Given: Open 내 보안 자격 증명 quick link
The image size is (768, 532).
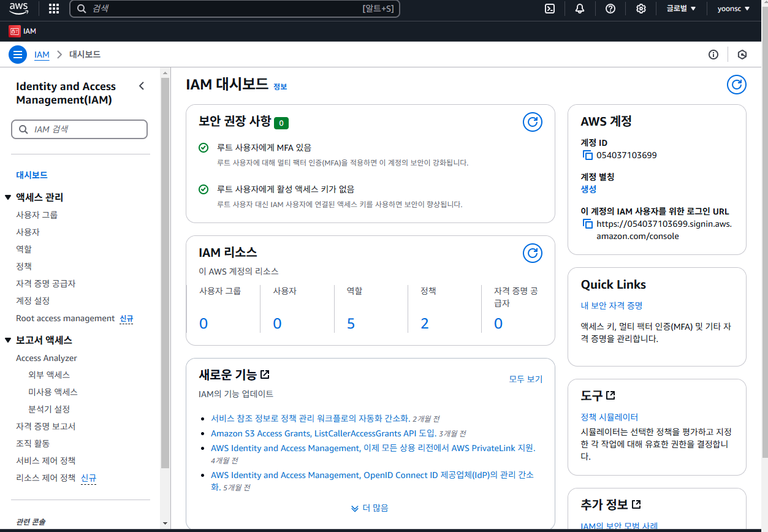Looking at the screenshot, I should pos(612,306).
